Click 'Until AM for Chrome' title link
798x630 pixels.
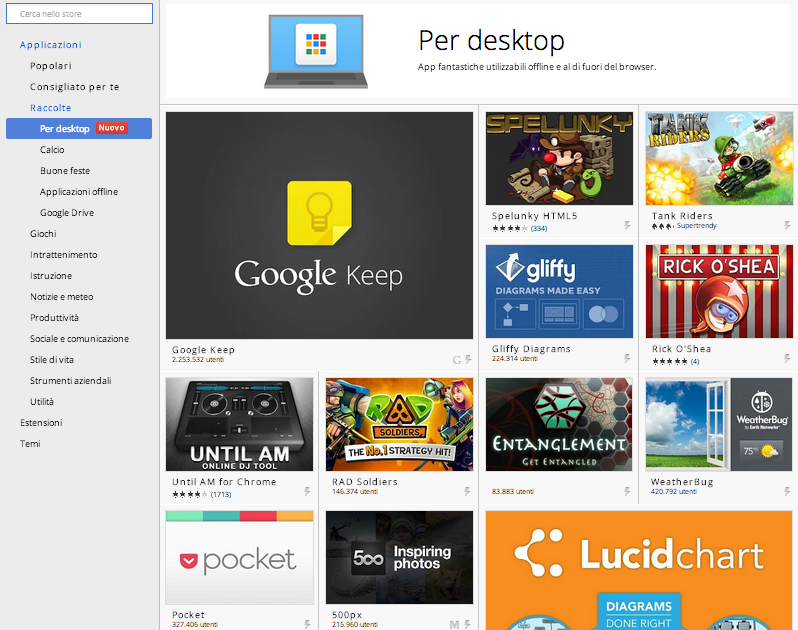tap(224, 481)
